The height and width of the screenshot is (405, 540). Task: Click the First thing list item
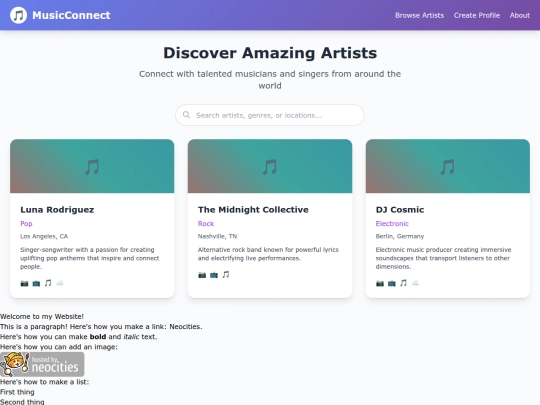17,392
